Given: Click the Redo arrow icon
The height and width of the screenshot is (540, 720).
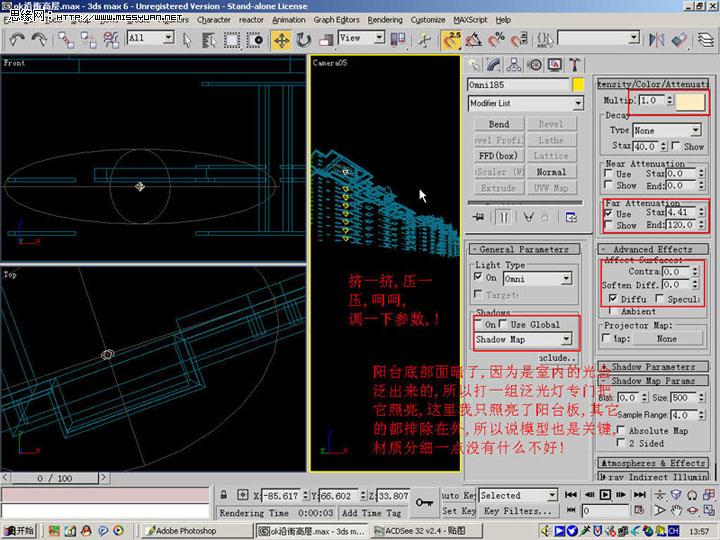Looking at the screenshot, I should click(x=39, y=40).
